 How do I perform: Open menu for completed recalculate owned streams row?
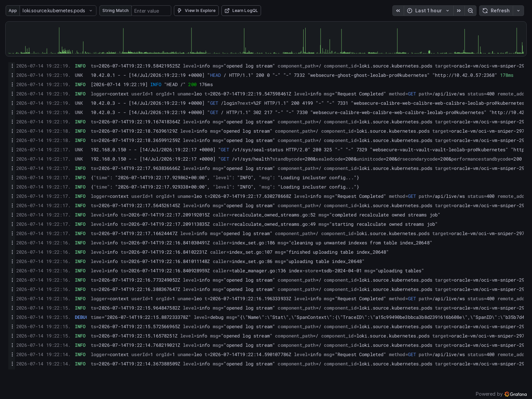point(12,215)
